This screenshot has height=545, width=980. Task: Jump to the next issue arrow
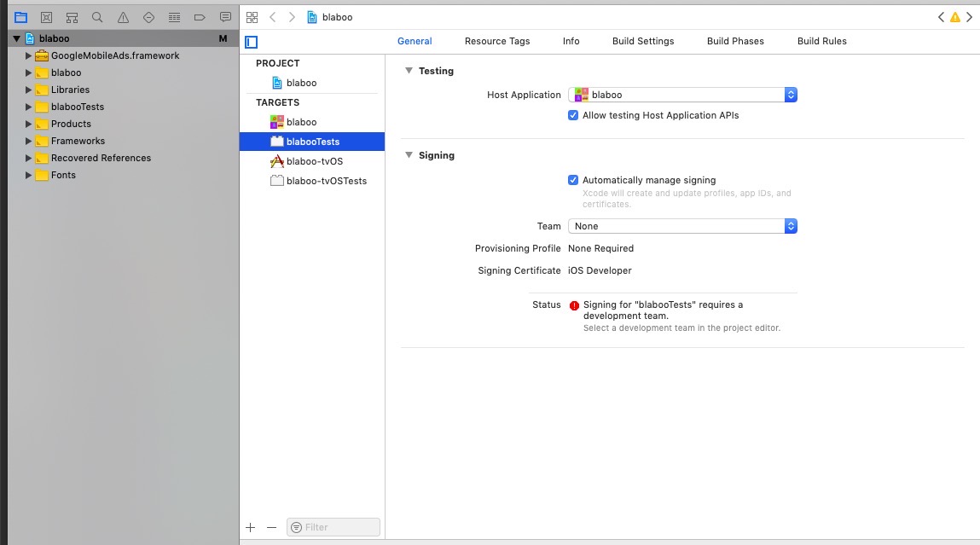coord(970,18)
